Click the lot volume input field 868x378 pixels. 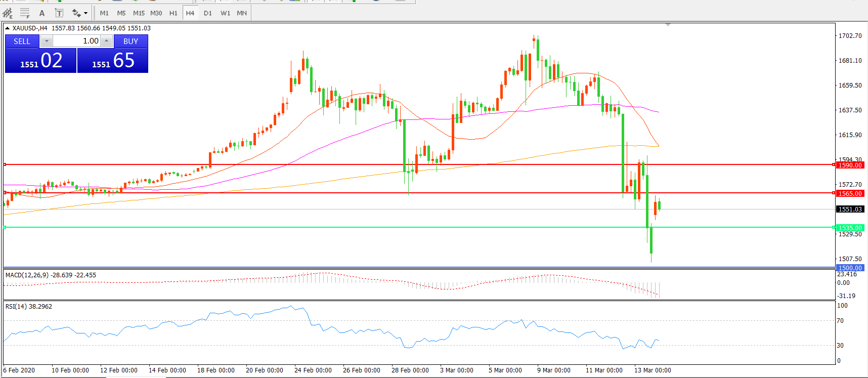pyautogui.click(x=76, y=41)
